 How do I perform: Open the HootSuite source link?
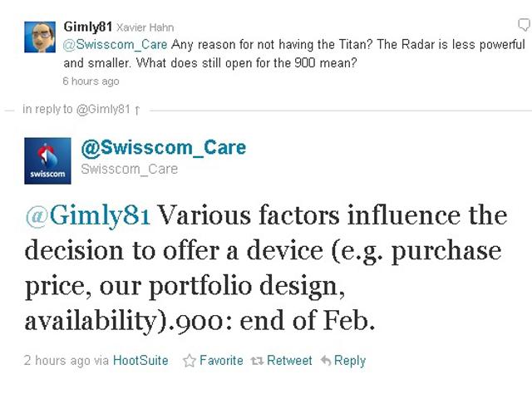tap(140, 361)
